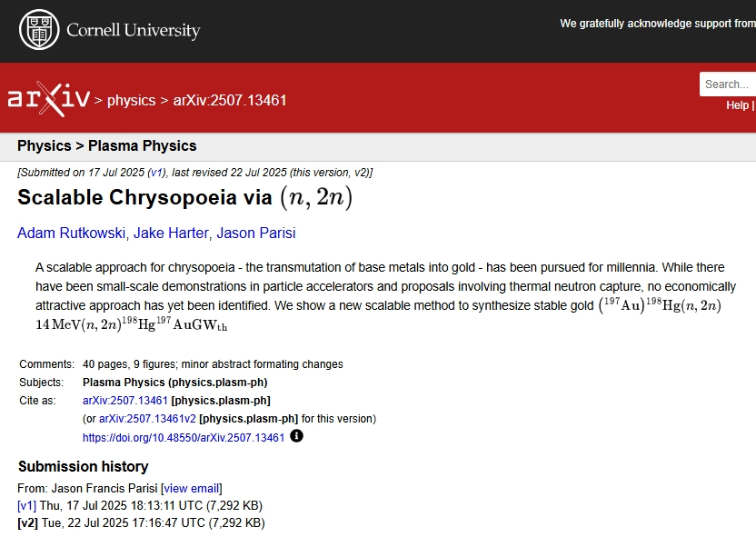Open the Help link

click(x=737, y=105)
